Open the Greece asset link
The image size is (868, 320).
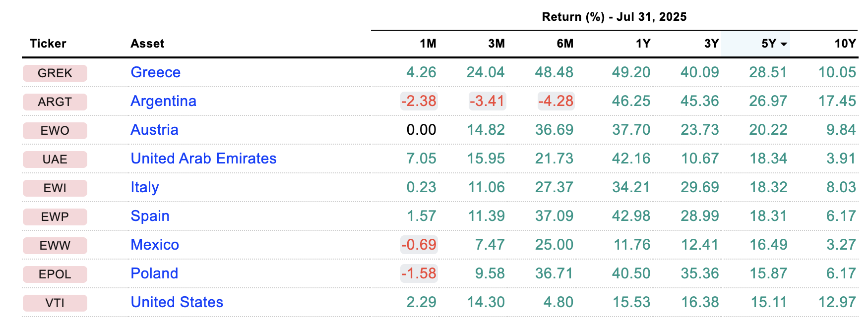tap(155, 72)
